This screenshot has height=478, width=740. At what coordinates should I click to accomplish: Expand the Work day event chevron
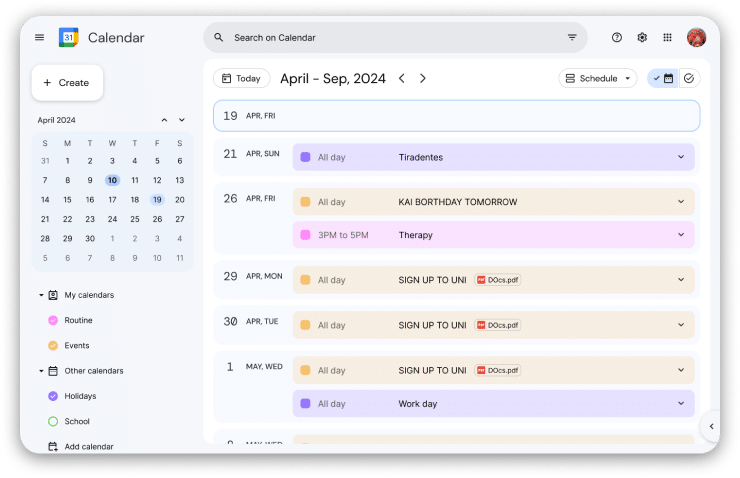click(681, 403)
